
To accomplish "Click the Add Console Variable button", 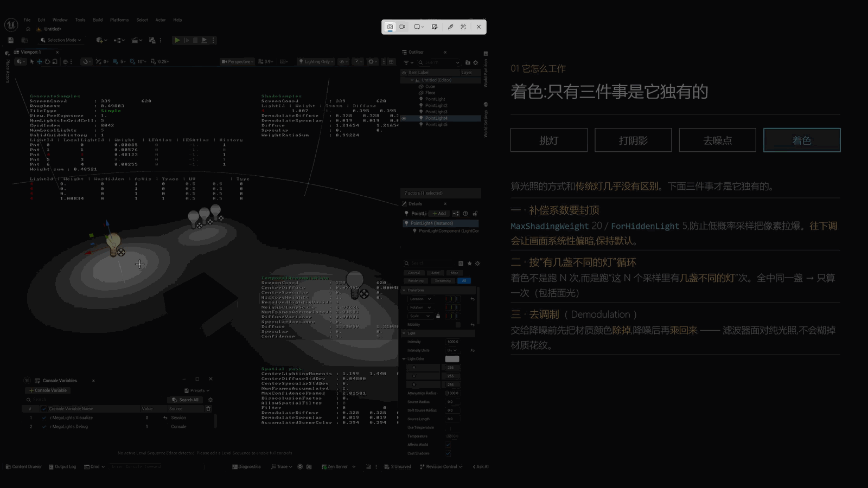I will coord(48,390).
